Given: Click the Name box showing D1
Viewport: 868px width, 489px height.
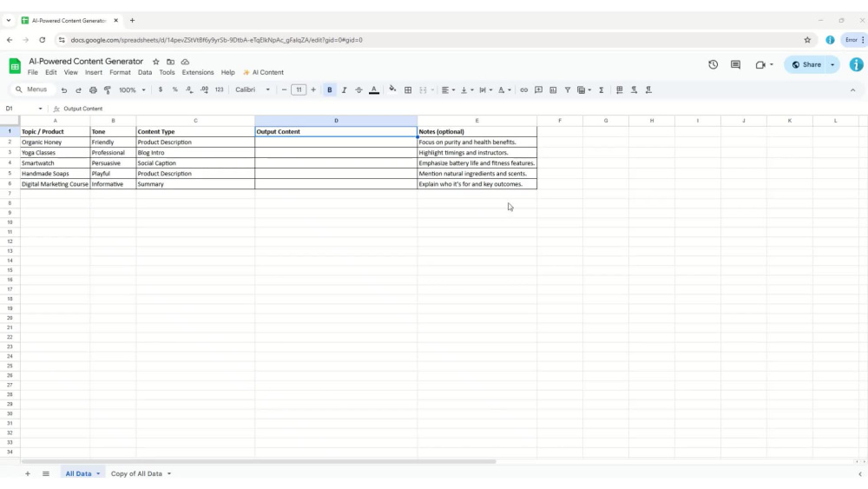Looking at the screenshot, I should coord(23,109).
